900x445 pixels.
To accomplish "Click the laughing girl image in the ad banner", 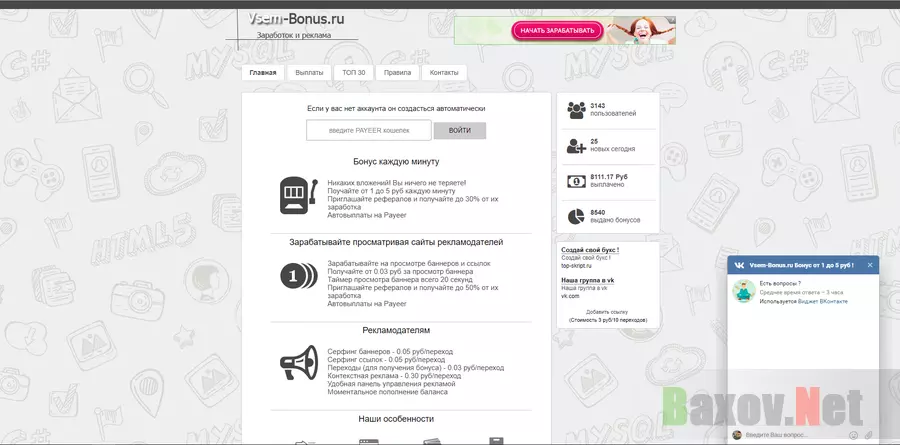I will pyautogui.click(x=642, y=30).
